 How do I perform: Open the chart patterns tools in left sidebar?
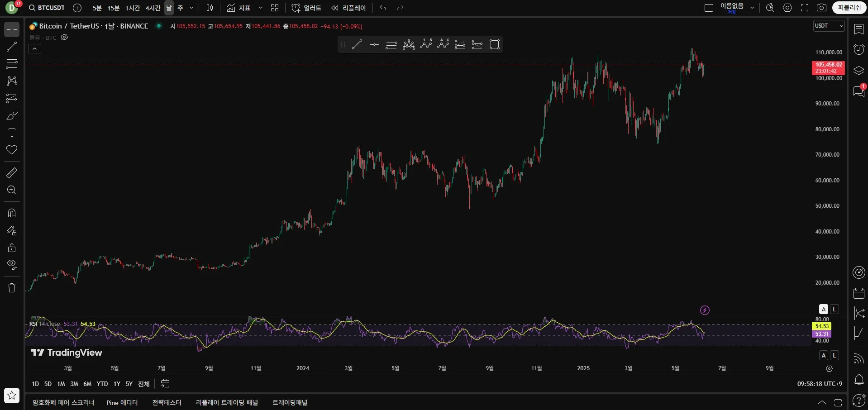pyautogui.click(x=12, y=81)
